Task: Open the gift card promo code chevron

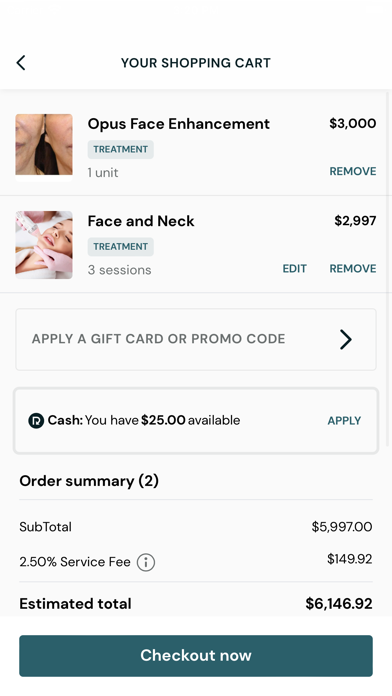Action: [346, 340]
